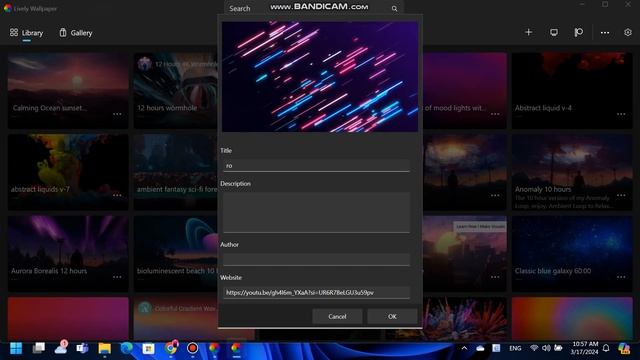Open Google Chrome from taskbar

[171, 348]
